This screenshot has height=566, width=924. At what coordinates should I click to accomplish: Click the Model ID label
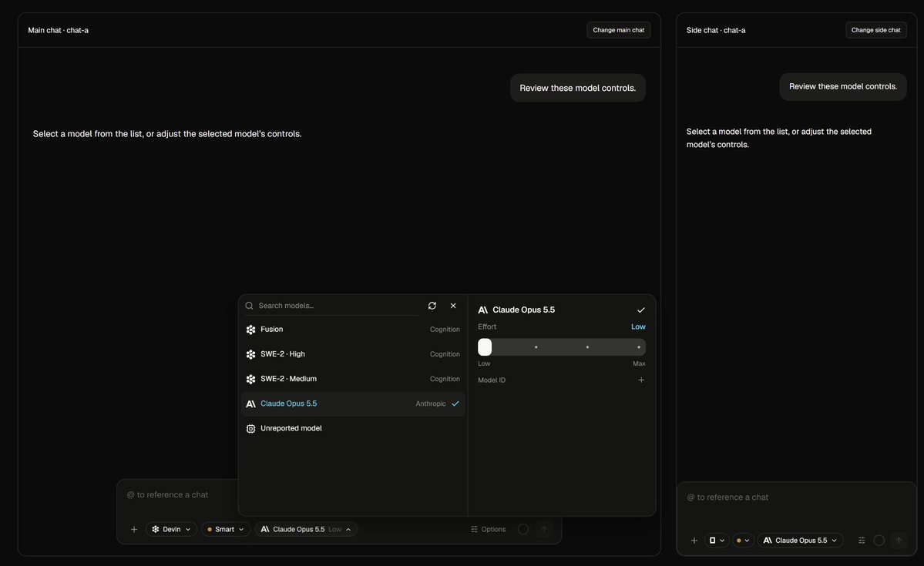tap(492, 380)
